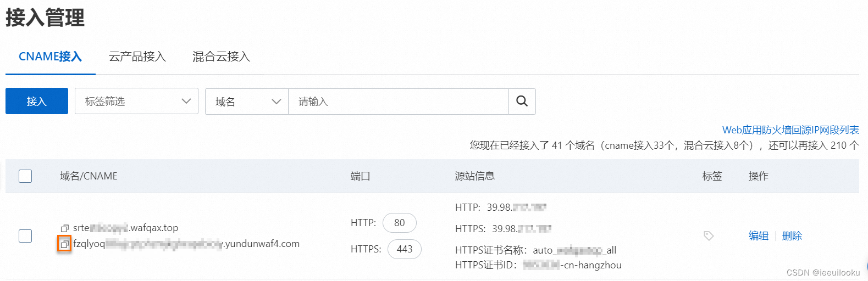The width and height of the screenshot is (868, 281).
Task: Click the 操作 column header
Action: point(759,176)
